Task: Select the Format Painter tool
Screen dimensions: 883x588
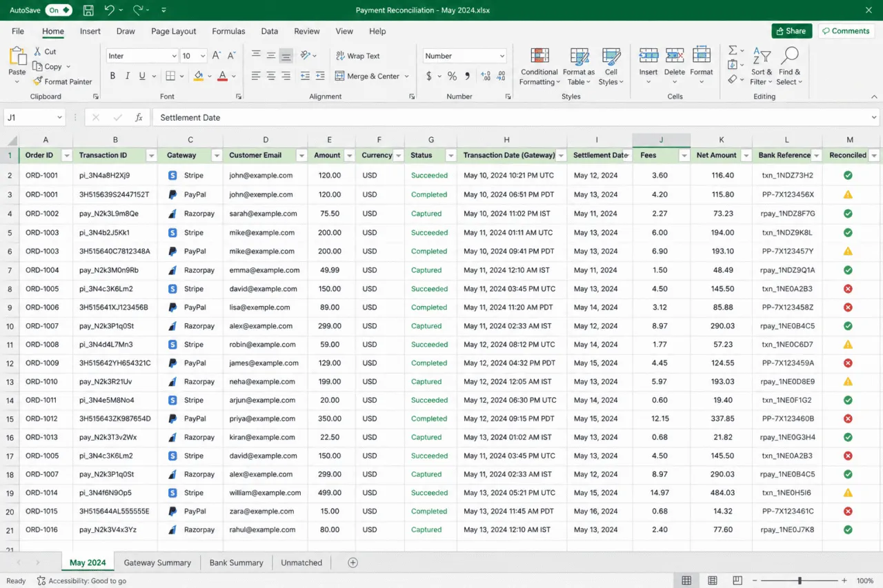Action: pos(62,81)
